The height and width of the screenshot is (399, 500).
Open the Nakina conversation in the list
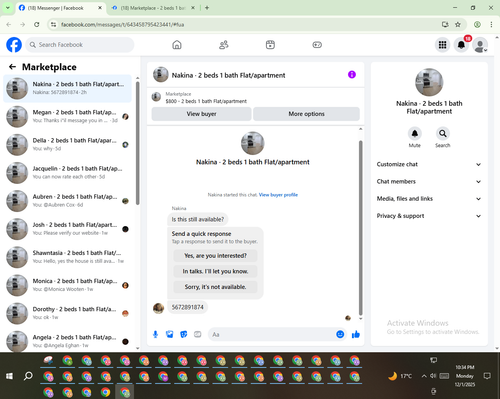pos(67,88)
